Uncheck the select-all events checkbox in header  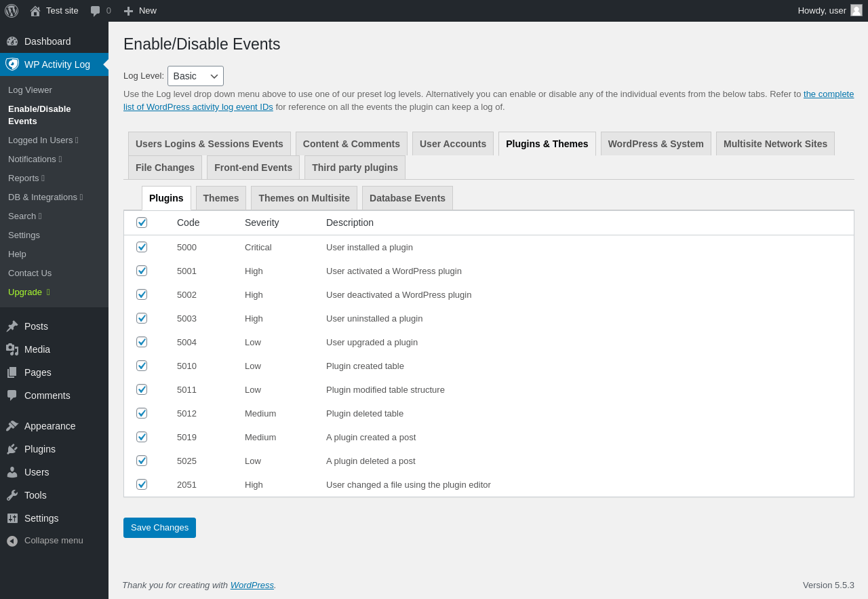tap(142, 223)
